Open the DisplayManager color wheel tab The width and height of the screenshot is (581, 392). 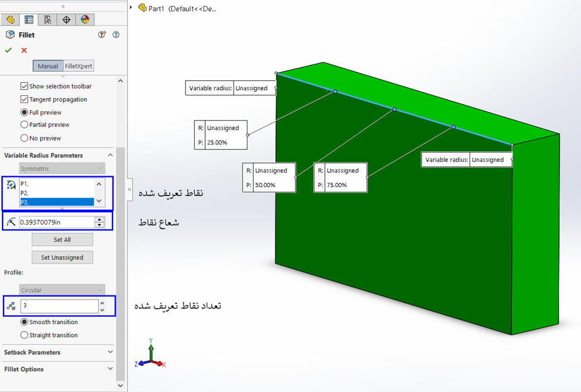(85, 20)
